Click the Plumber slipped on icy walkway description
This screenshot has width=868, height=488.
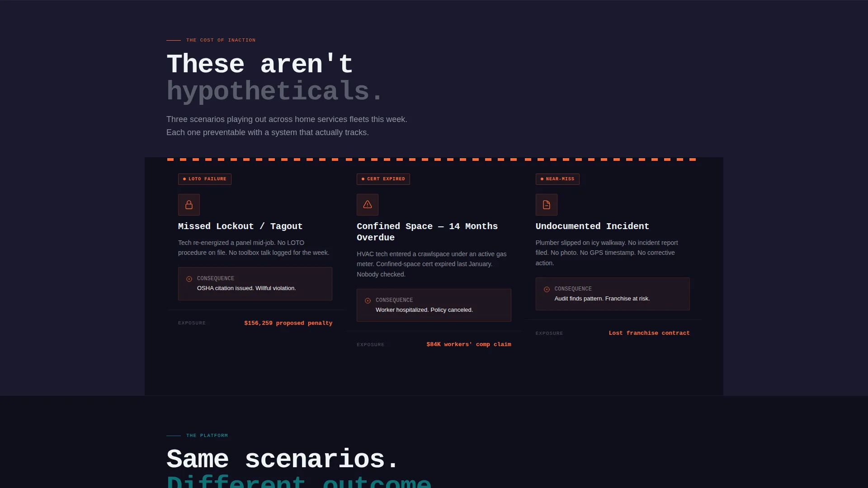(607, 253)
